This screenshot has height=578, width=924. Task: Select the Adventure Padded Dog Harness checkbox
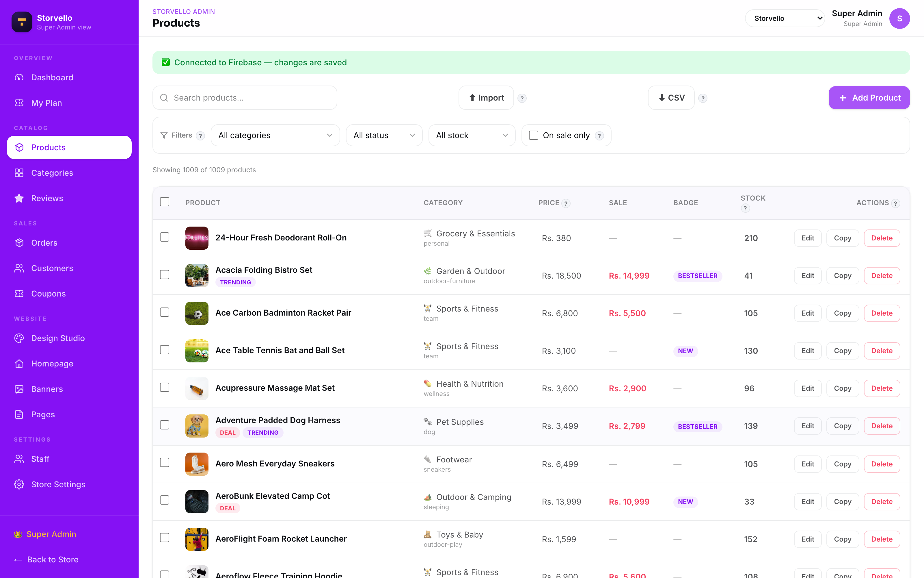click(x=165, y=425)
